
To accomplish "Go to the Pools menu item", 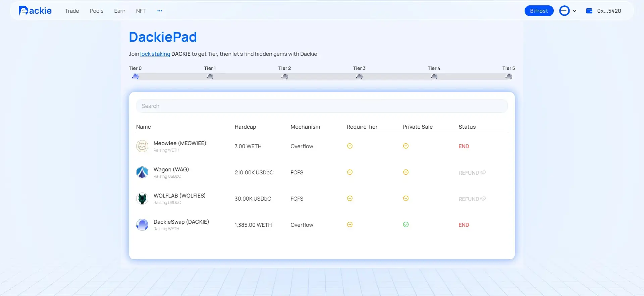I will click(97, 11).
